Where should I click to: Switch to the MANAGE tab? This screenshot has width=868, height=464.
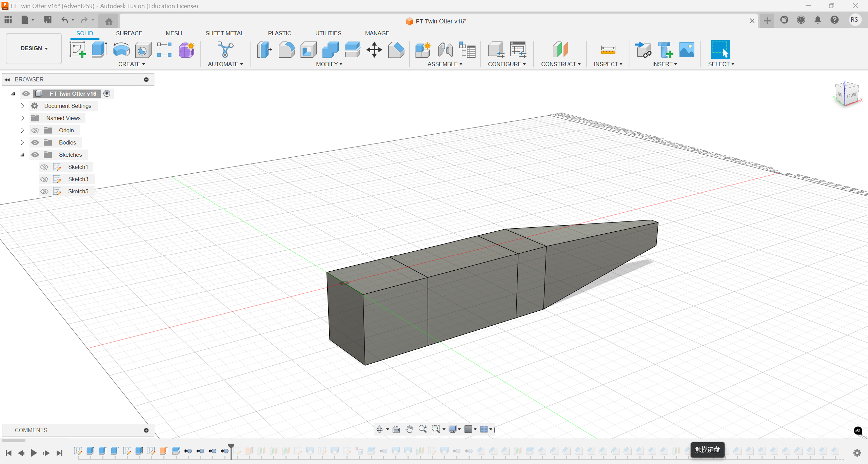coord(377,33)
